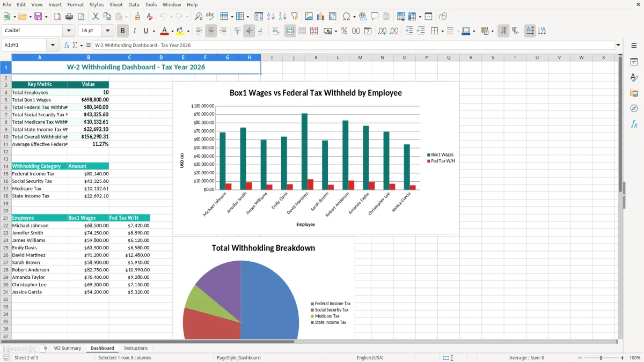
Task: Expand the formula bar
Action: [618, 45]
